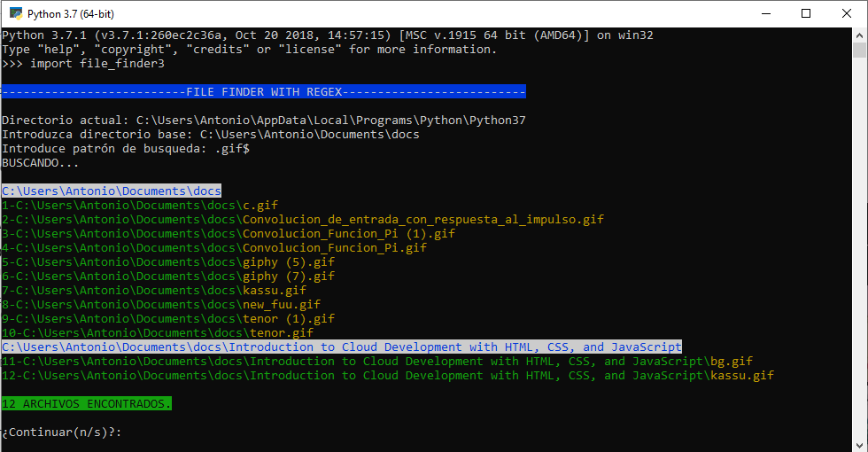This screenshot has height=452, width=868.
Task: Click the tenor.gif result number 10
Action: click(158, 333)
